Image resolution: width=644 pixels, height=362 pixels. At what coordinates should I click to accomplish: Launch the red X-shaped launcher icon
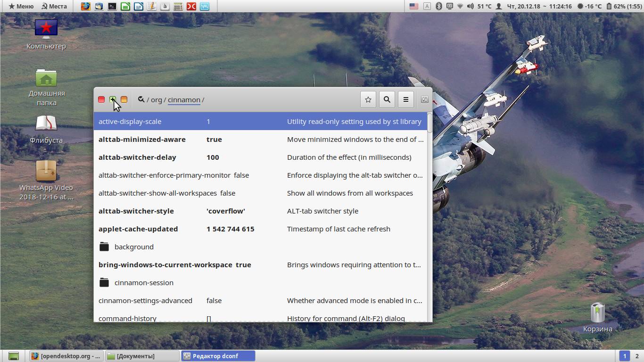[x=191, y=6]
